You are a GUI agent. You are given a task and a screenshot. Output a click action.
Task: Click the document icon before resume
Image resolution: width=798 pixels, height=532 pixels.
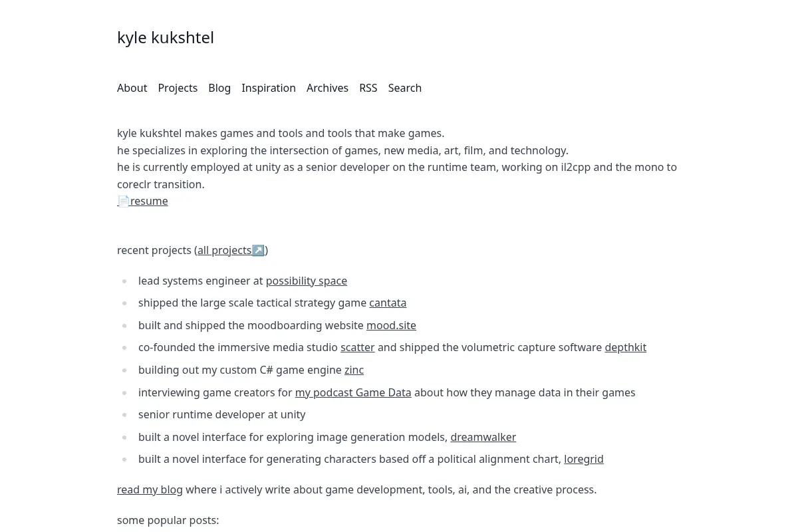click(x=124, y=201)
